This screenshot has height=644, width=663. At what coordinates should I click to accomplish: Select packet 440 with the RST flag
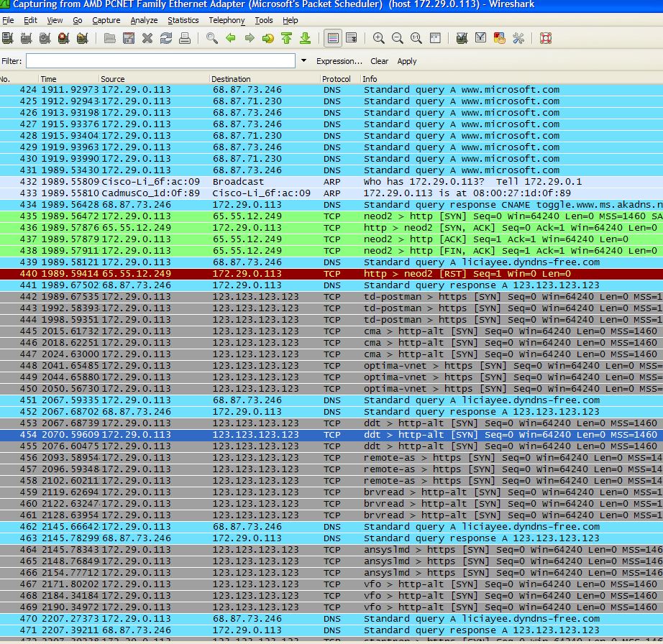click(331, 274)
